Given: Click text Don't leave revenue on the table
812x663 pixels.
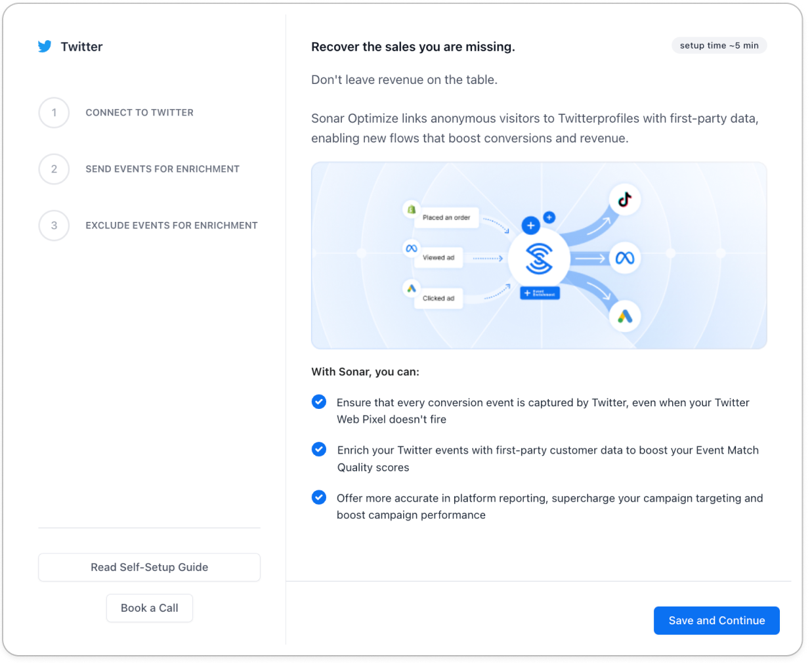Looking at the screenshot, I should coord(404,80).
